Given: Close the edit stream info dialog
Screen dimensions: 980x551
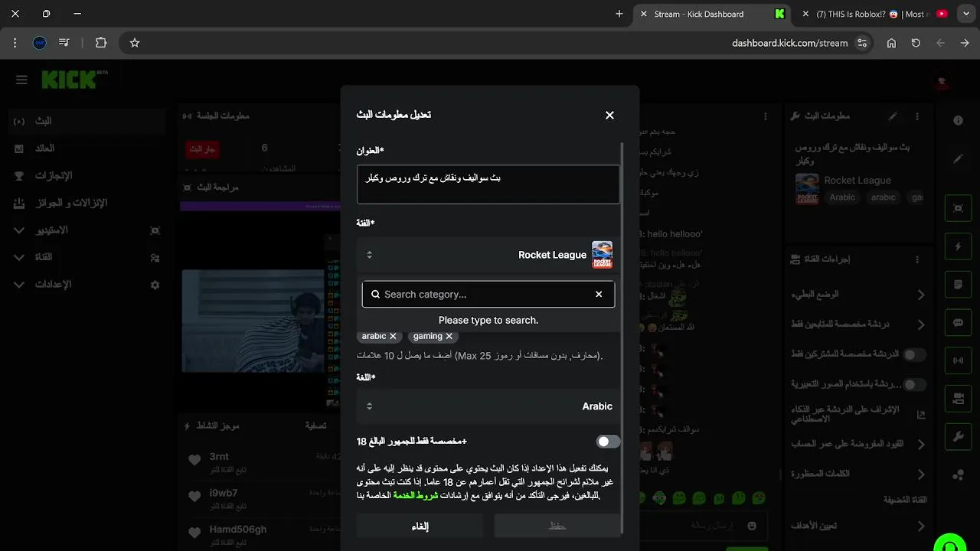Looking at the screenshot, I should tap(609, 115).
